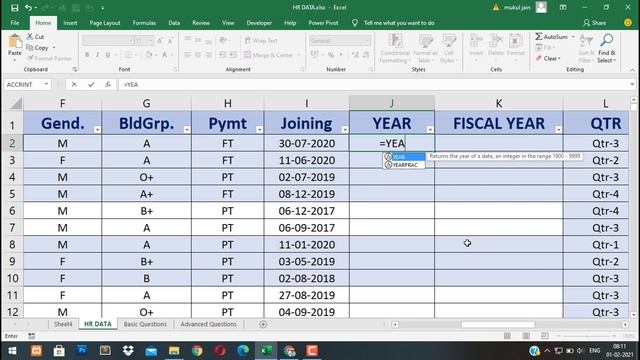Expand the Name Box dropdown arrow
This screenshot has width=640, height=360.
(x=47, y=84)
